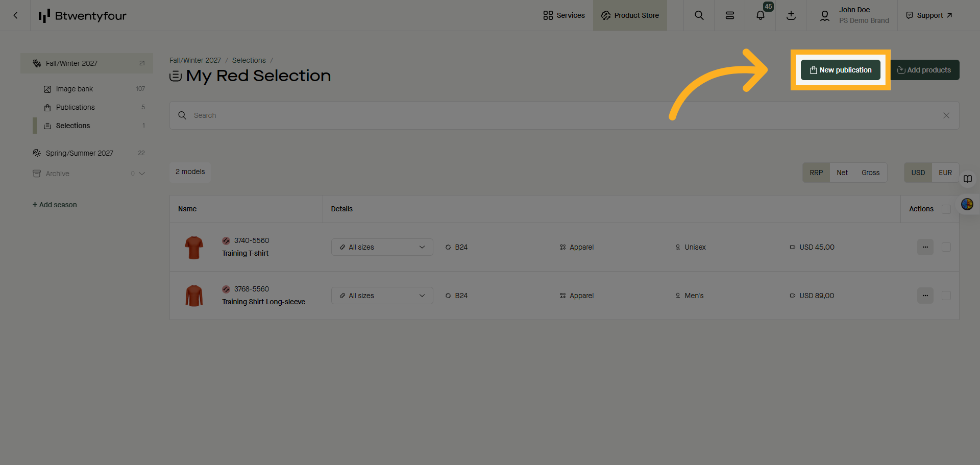The image size is (980, 465).
Task: Switch currency to EUR
Action: [945, 173]
